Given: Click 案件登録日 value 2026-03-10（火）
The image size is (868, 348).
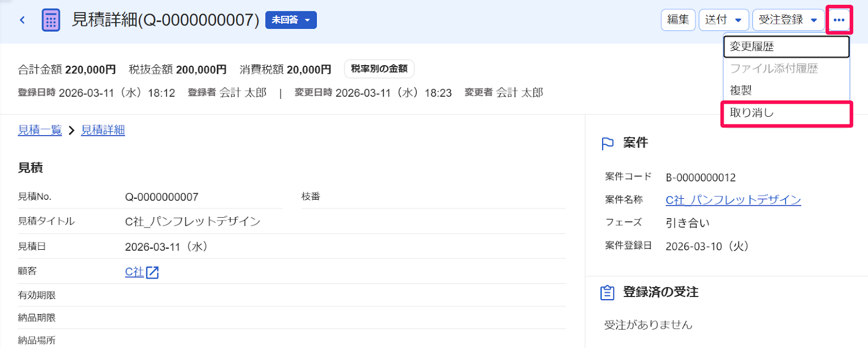Looking at the screenshot, I should coord(707,246).
